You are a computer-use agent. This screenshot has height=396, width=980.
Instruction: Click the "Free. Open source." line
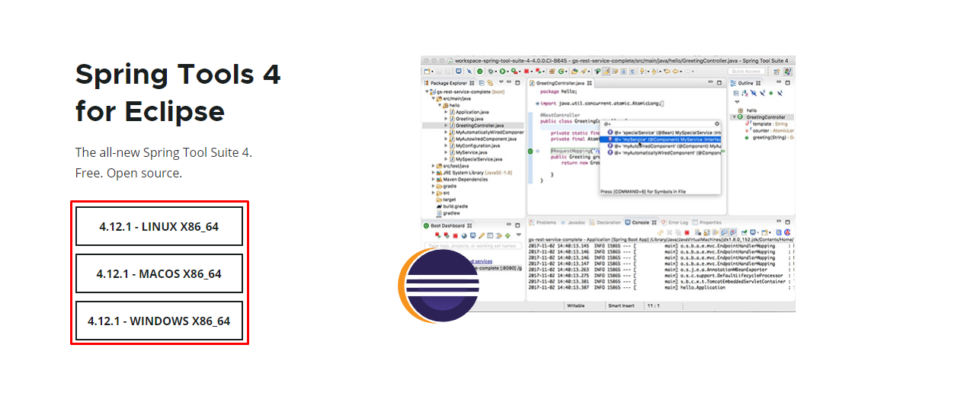click(x=129, y=173)
